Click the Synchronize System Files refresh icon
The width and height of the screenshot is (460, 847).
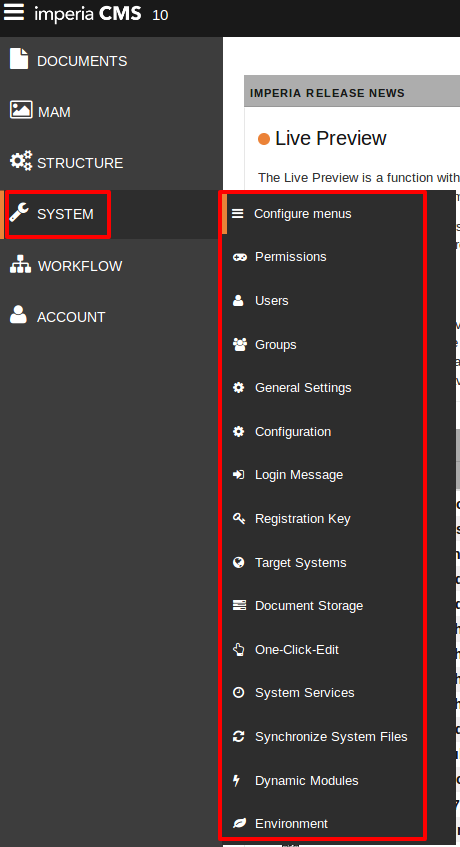pos(238,736)
